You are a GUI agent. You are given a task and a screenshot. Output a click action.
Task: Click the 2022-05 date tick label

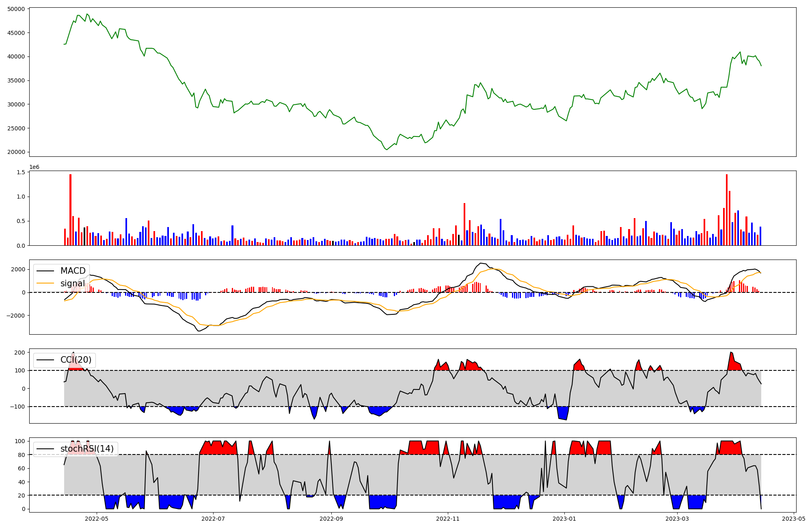tap(97, 519)
